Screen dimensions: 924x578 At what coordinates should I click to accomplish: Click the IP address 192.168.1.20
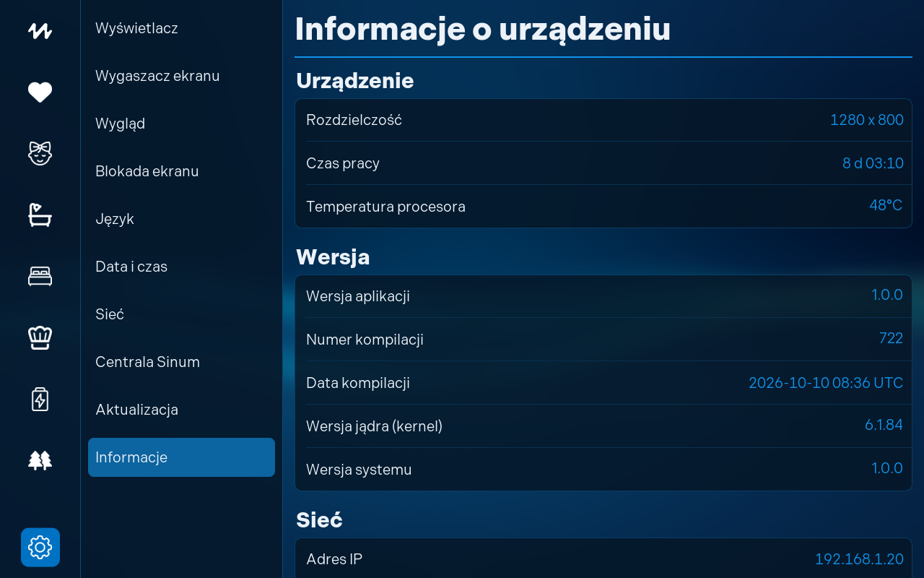click(859, 559)
